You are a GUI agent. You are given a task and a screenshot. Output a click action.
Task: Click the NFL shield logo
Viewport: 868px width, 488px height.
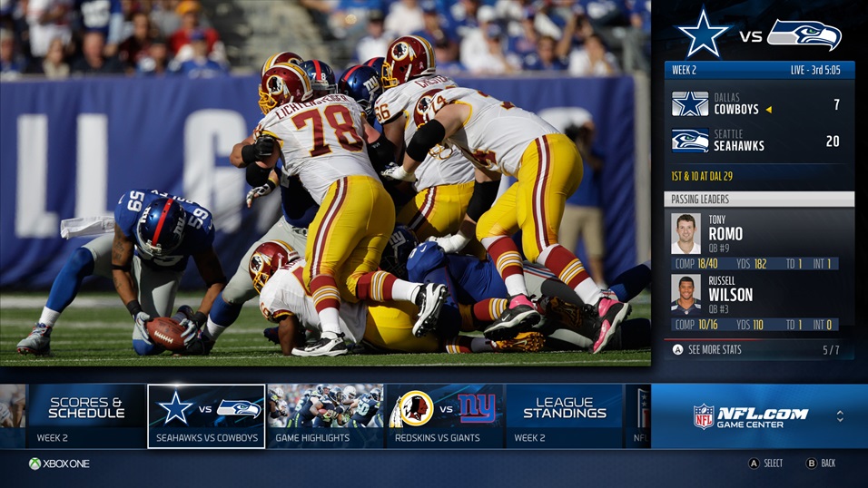coord(704,416)
